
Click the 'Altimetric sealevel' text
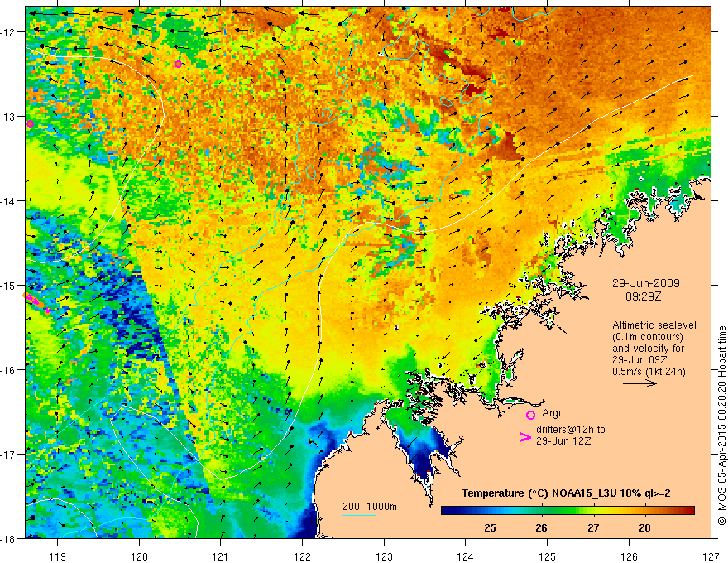[x=654, y=325]
